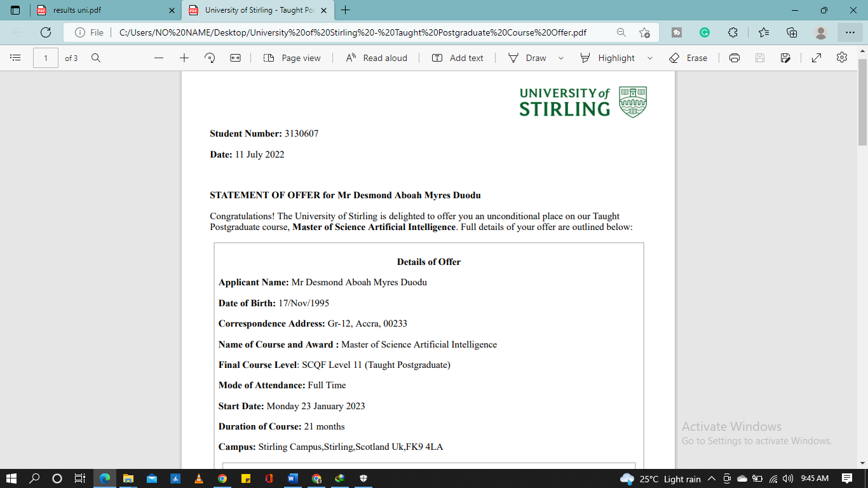Open Windows Security shield on taskbar
This screenshot has height=488, width=868.
click(363, 478)
